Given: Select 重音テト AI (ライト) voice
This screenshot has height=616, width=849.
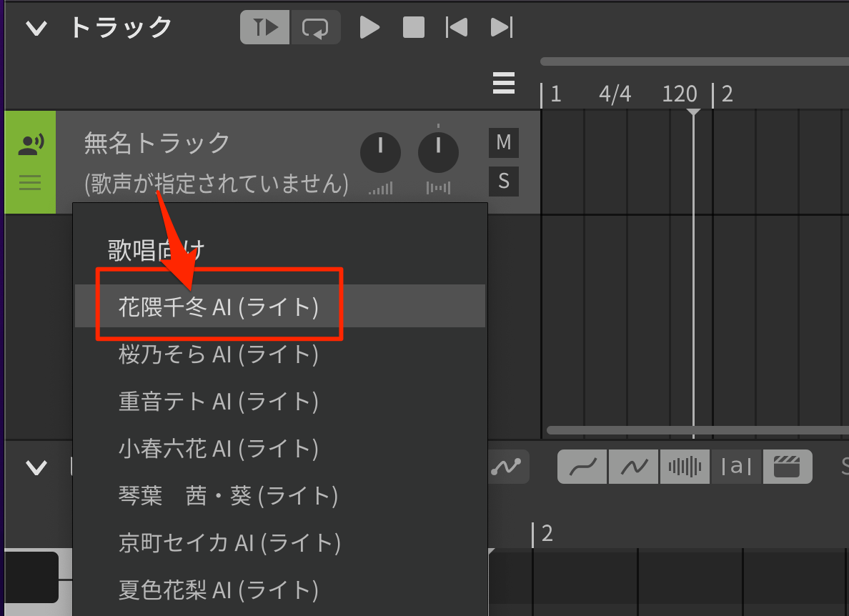Looking at the screenshot, I should (x=280, y=401).
